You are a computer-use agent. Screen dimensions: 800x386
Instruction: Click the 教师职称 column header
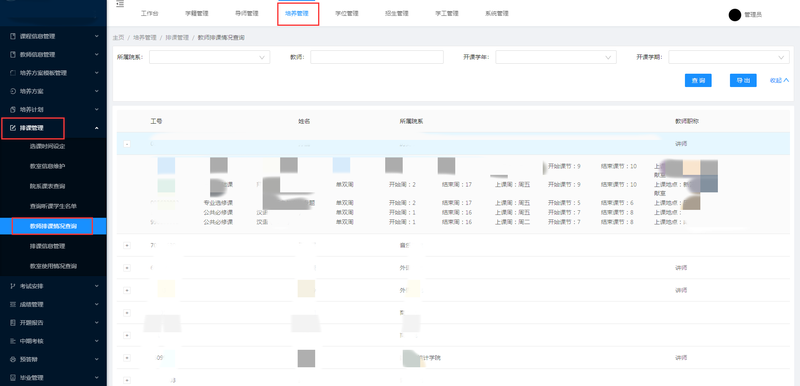click(x=687, y=121)
